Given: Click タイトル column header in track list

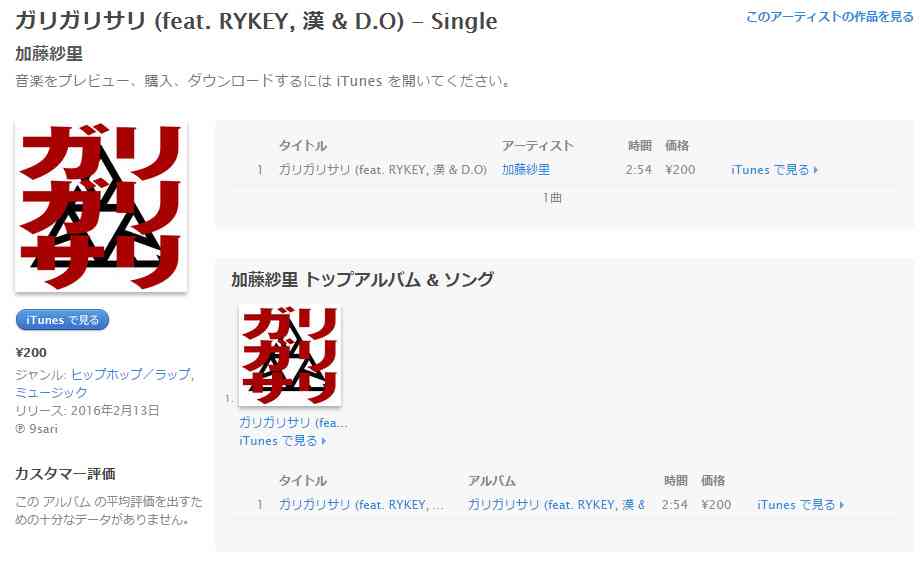Looking at the screenshot, I should 303,145.
